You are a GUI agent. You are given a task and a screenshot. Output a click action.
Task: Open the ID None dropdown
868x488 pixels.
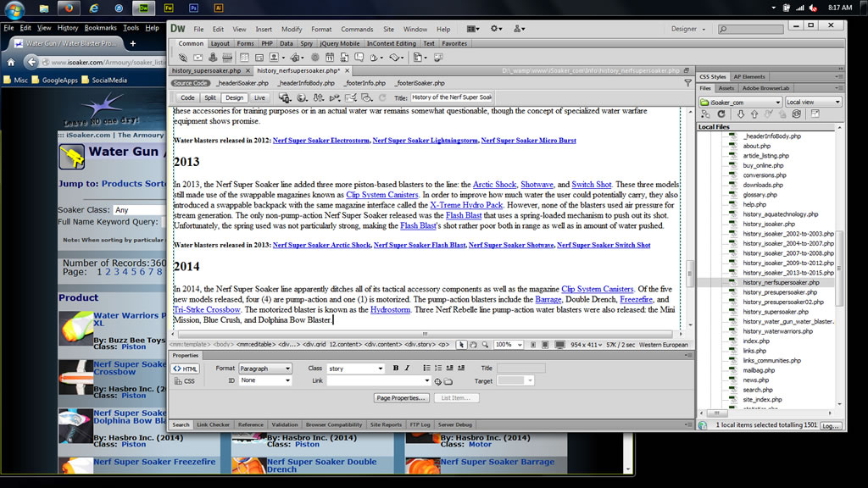click(265, 380)
